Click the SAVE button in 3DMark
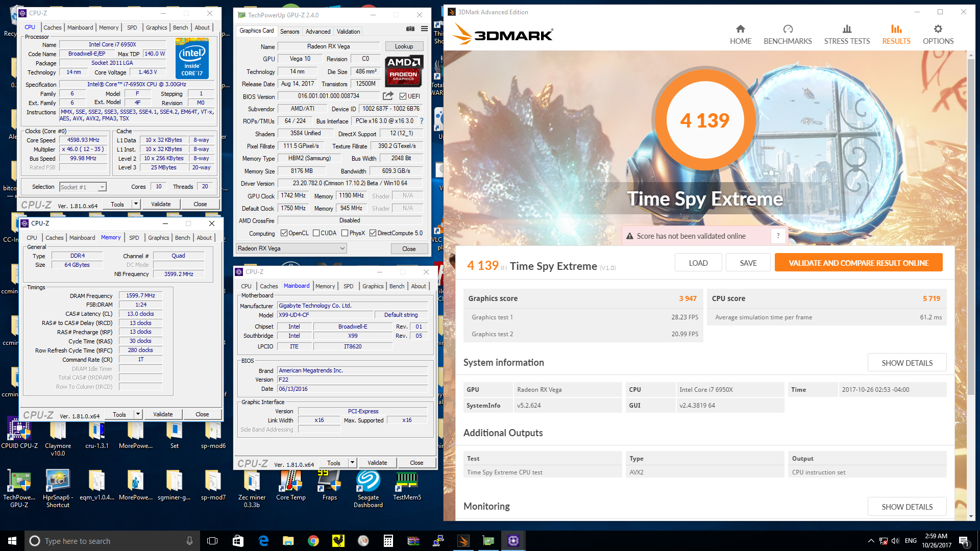Screen dimensions: 980x551 pos(748,263)
